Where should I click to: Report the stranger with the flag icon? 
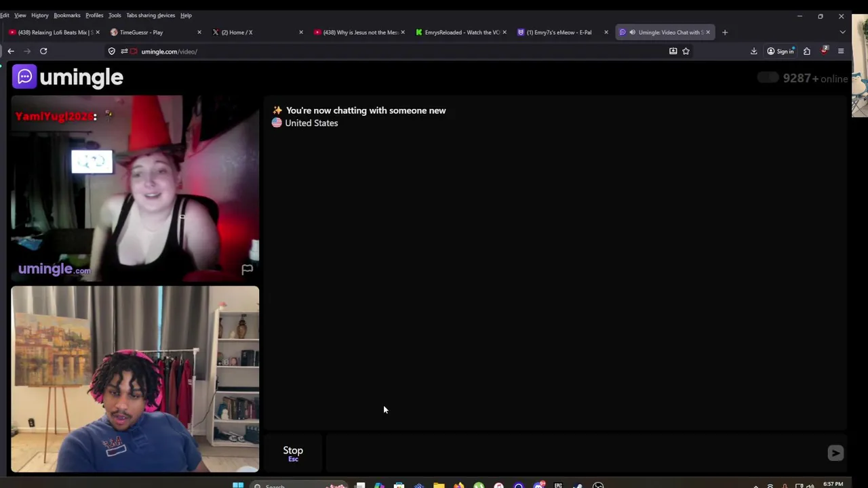247,269
